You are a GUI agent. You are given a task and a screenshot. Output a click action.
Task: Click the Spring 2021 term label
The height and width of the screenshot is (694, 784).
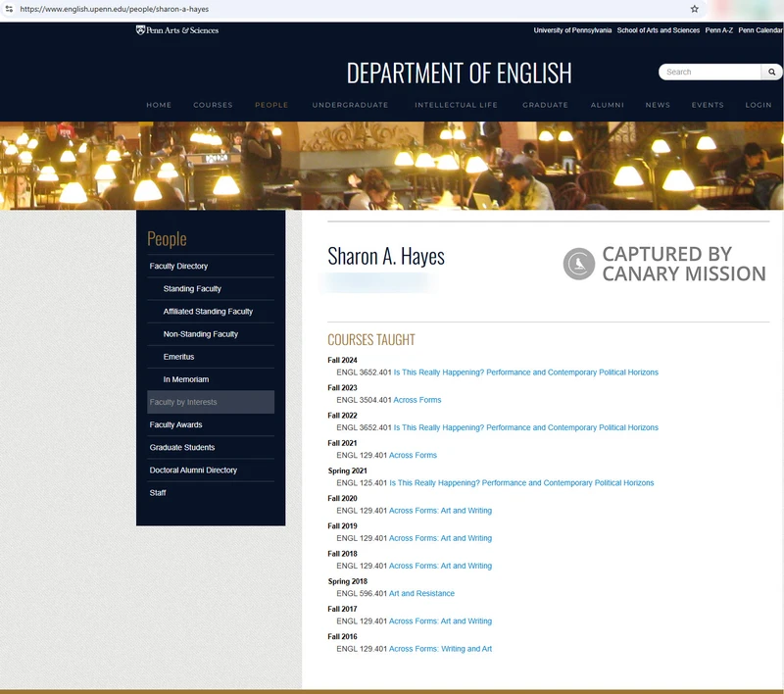point(348,471)
